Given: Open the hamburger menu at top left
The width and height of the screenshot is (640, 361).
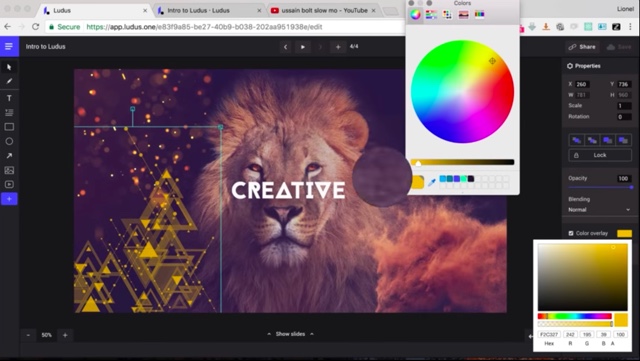Looking at the screenshot, I should 9,47.
